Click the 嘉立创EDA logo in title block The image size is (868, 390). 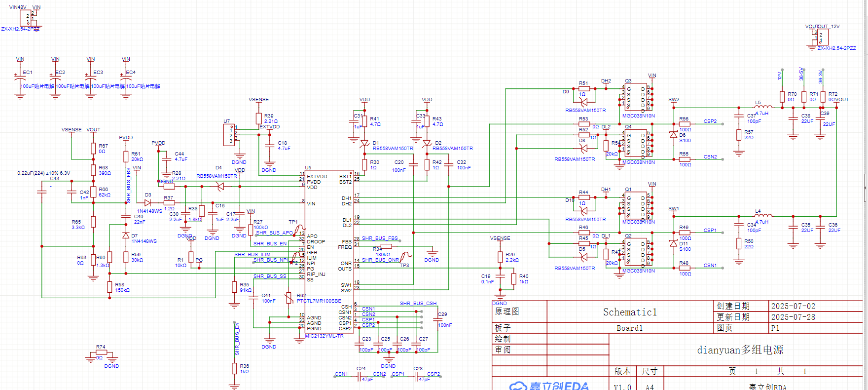coord(548,386)
